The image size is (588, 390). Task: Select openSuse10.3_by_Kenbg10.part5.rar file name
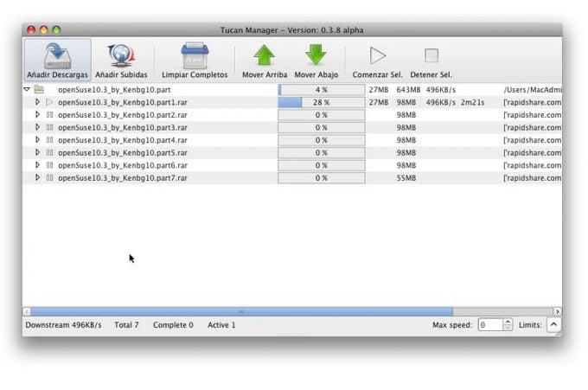coord(123,153)
